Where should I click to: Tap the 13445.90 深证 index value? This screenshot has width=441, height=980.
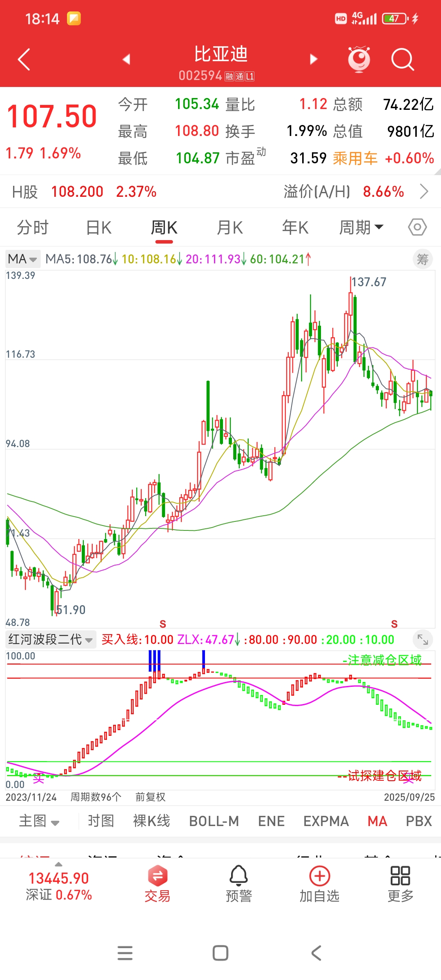(x=59, y=878)
